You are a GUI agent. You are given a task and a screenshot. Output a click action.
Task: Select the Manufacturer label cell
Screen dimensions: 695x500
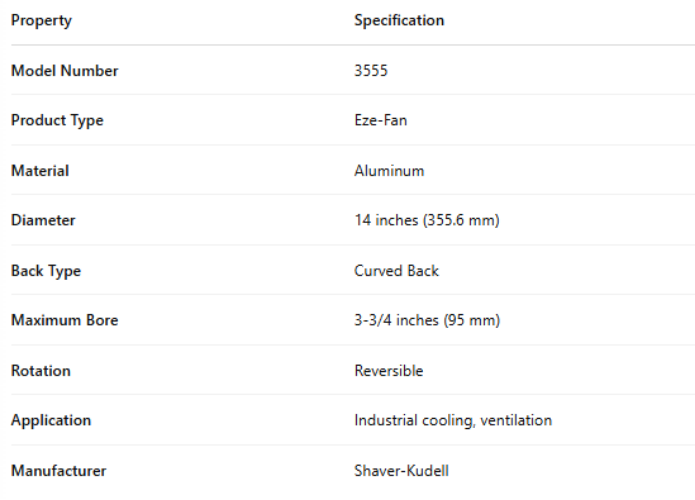[x=58, y=471]
